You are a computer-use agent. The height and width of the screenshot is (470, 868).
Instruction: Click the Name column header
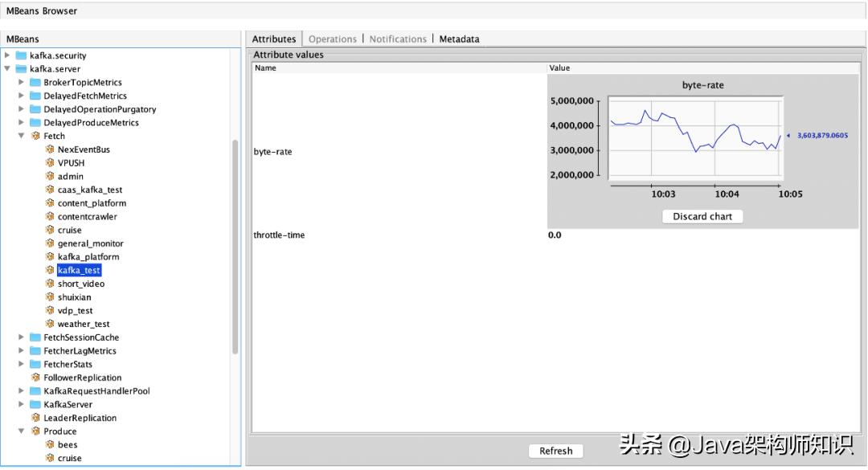(399, 67)
